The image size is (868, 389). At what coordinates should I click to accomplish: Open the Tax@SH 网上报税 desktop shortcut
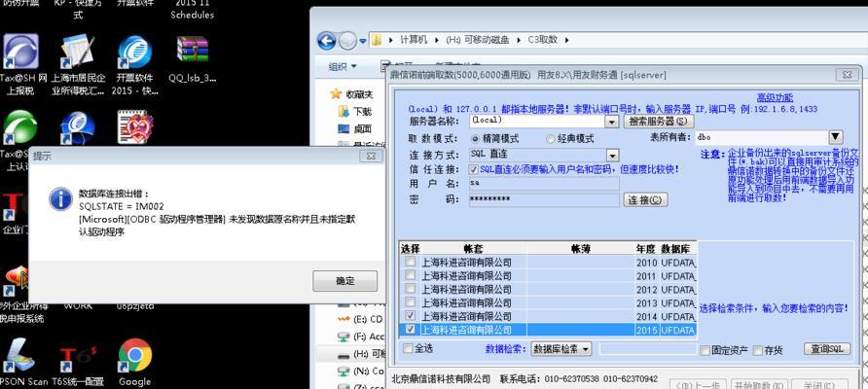[21, 52]
